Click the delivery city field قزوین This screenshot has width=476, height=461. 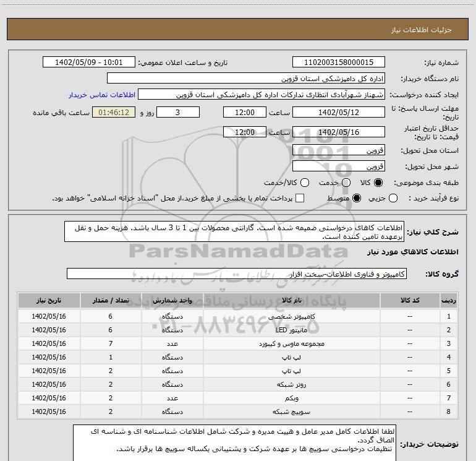point(339,166)
